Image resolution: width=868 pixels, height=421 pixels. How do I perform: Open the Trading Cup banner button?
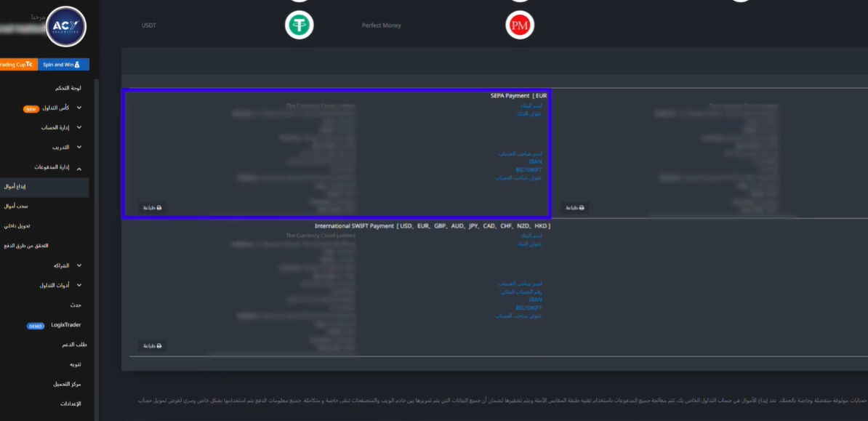(x=17, y=65)
